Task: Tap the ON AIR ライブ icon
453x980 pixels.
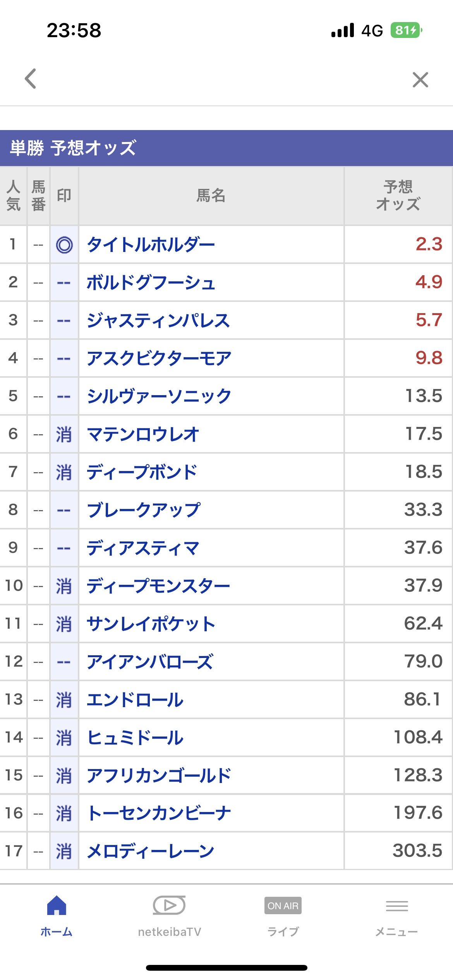Action: point(283,916)
